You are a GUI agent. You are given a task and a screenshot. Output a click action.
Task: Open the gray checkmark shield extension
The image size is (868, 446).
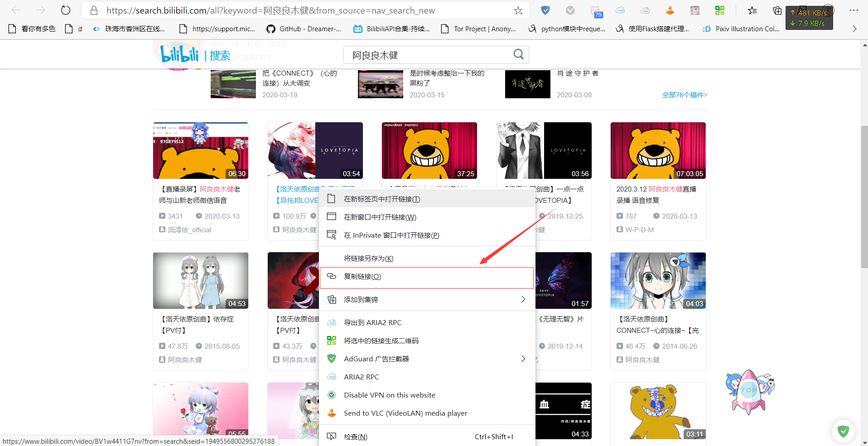coord(570,10)
